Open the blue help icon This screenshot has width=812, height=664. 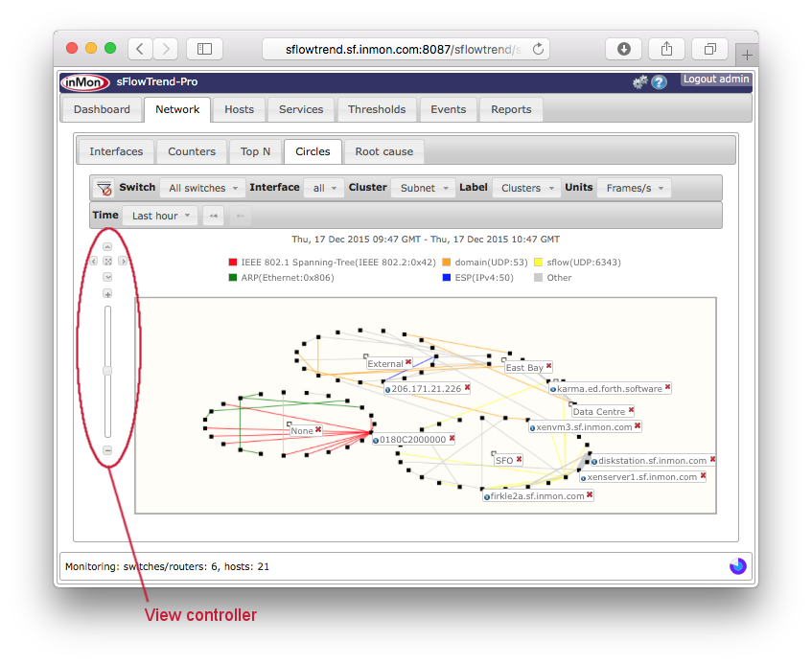pos(659,81)
